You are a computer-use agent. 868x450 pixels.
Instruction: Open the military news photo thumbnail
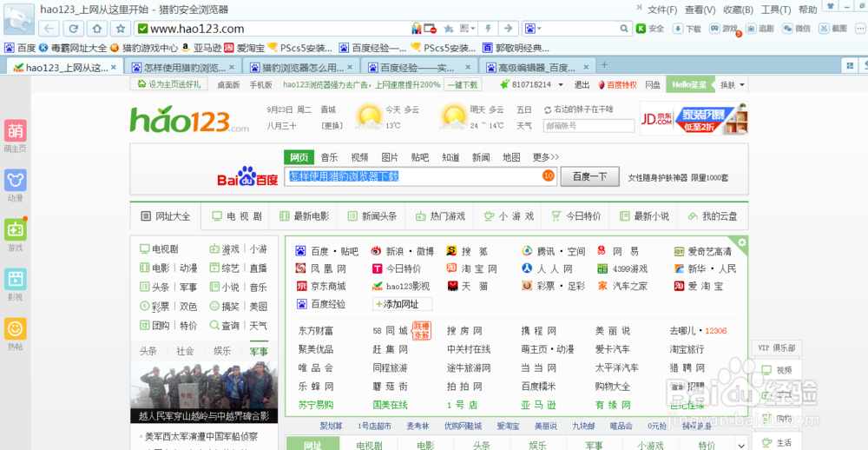[x=204, y=393]
